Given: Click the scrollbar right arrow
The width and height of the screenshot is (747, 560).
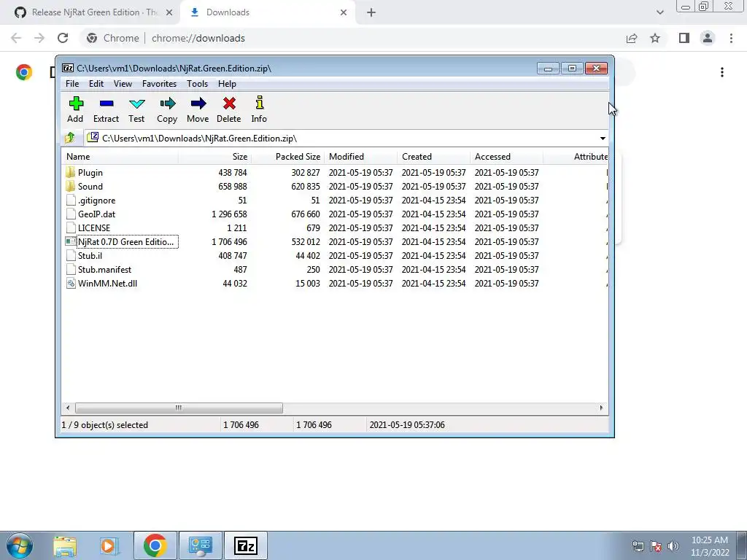Looking at the screenshot, I should pyautogui.click(x=601, y=408).
